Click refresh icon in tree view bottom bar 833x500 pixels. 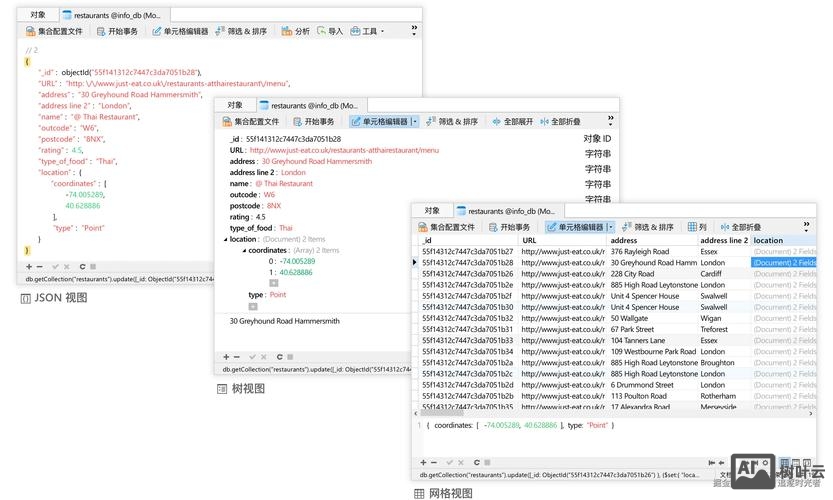279,356
